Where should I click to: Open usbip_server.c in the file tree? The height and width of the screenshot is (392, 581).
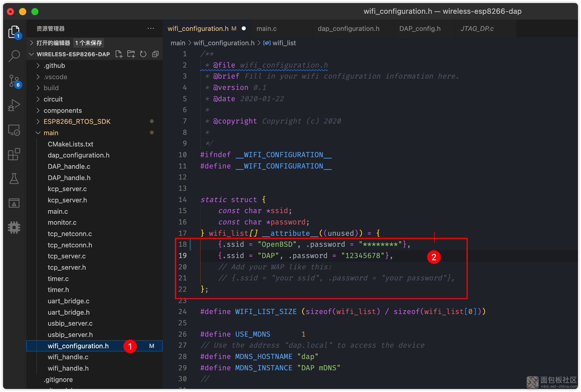point(70,324)
